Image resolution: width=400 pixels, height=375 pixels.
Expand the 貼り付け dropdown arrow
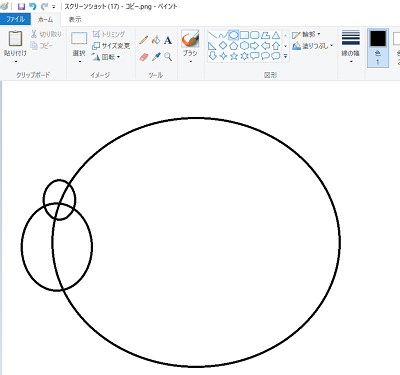16,61
